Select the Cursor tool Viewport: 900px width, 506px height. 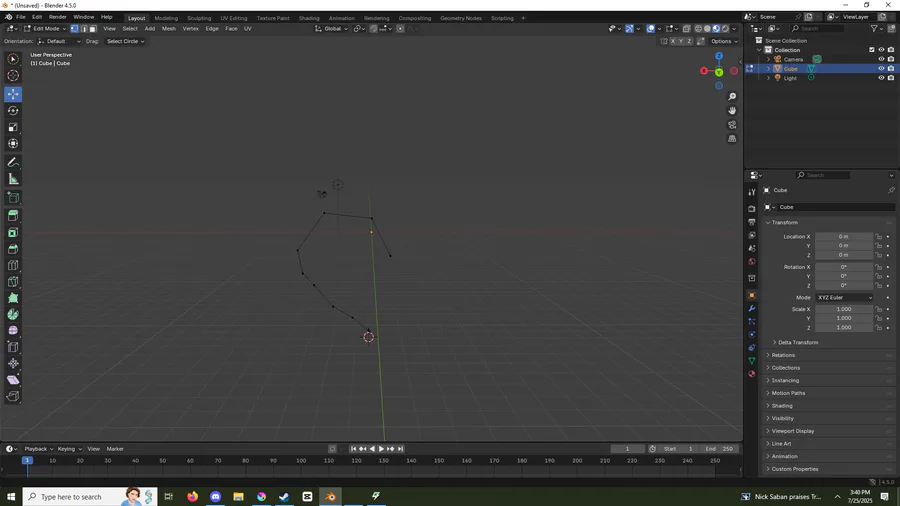click(13, 76)
